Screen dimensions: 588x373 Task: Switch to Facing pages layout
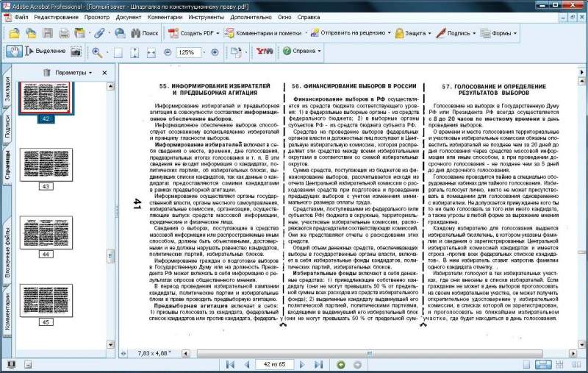576,364
